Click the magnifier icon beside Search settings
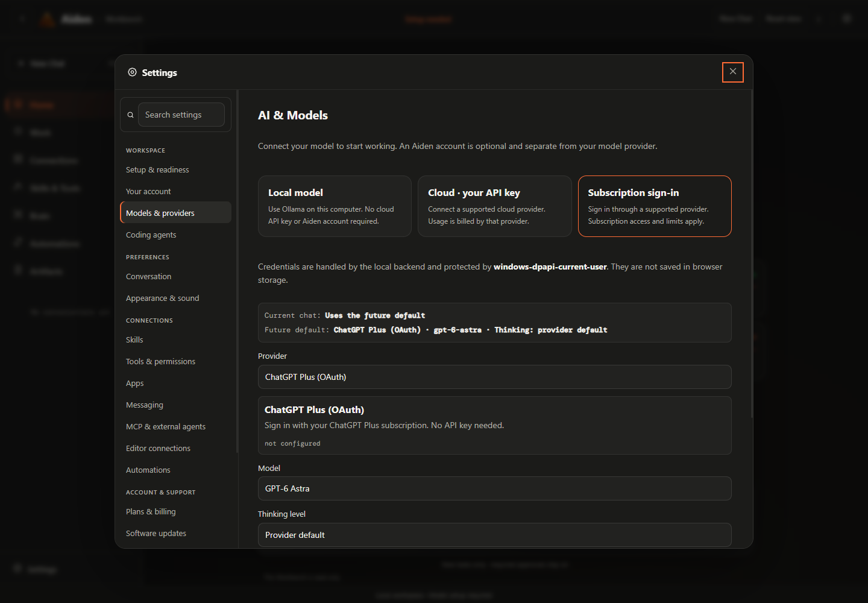 (130, 115)
